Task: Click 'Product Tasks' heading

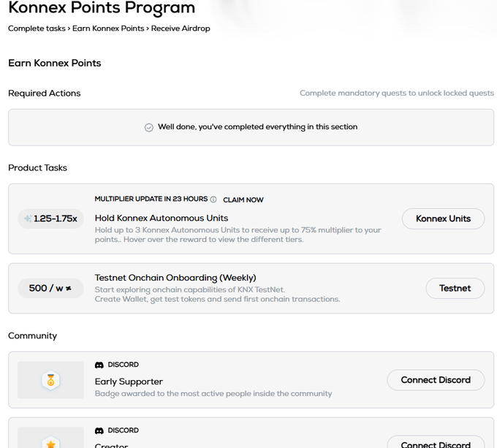Action: (37, 168)
